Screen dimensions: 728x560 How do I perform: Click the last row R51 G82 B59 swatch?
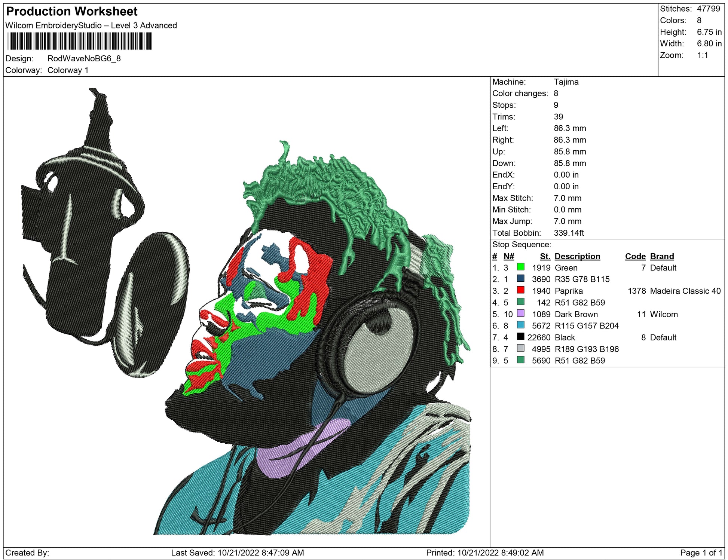click(x=520, y=360)
